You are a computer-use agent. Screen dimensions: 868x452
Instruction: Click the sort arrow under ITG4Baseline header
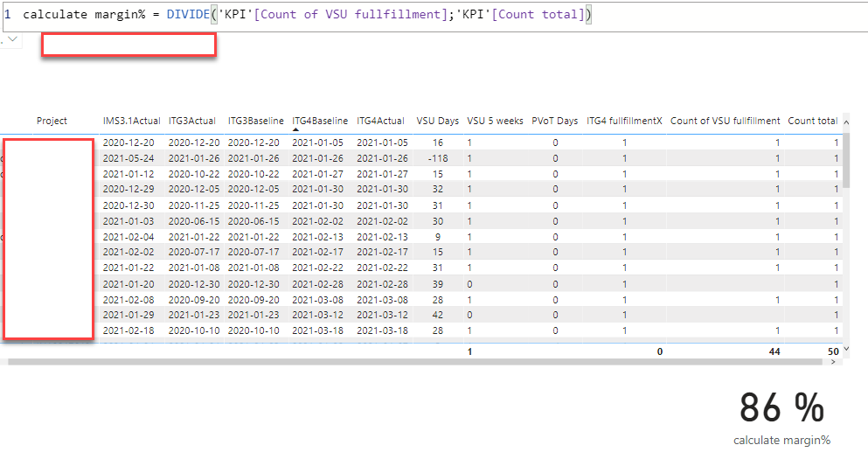295,129
